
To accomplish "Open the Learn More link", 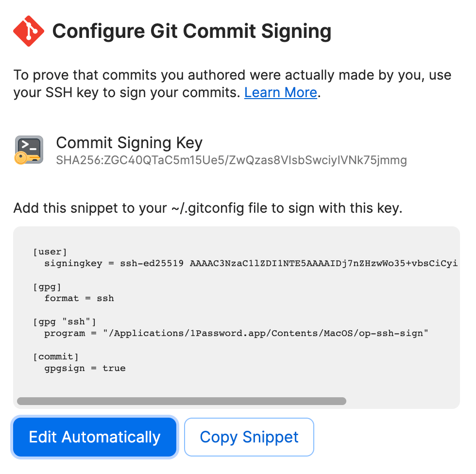I will point(280,92).
